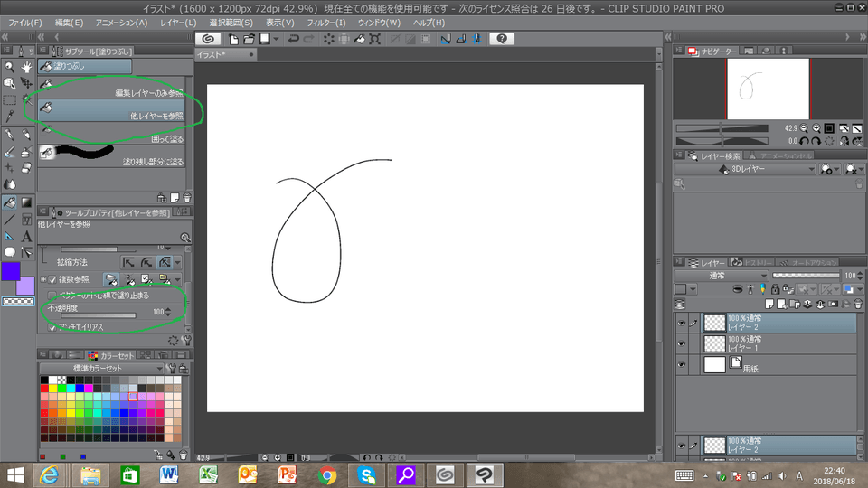
Task: Delete layer with Layers panel trash icon
Action: pyautogui.click(x=858, y=304)
